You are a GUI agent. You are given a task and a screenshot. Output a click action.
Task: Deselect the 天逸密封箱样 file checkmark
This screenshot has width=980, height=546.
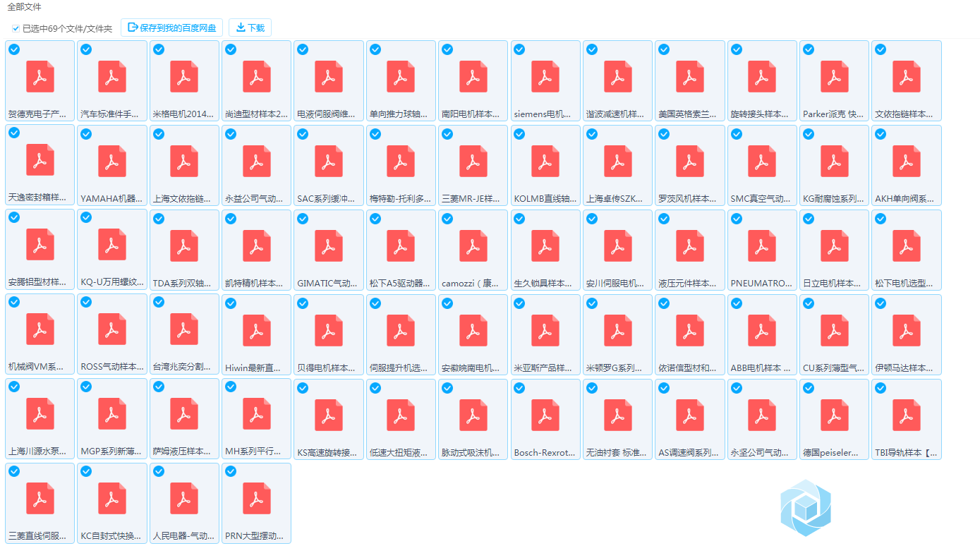pyautogui.click(x=14, y=133)
